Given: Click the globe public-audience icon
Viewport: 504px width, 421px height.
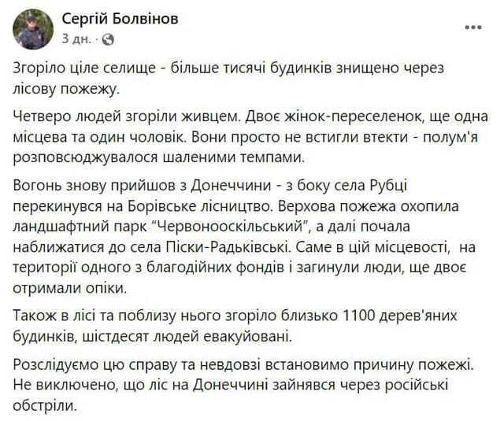Looking at the screenshot, I should click(108, 38).
